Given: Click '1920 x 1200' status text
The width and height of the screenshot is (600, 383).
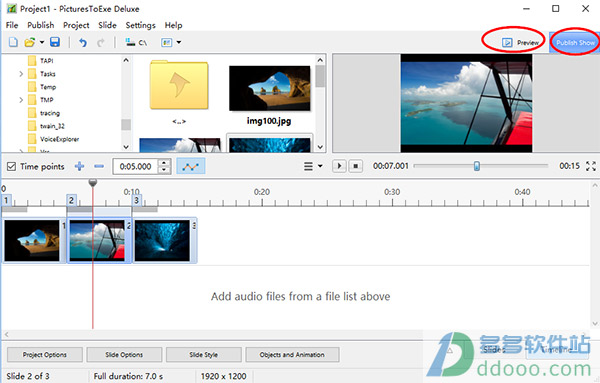Looking at the screenshot, I should pos(223,376).
